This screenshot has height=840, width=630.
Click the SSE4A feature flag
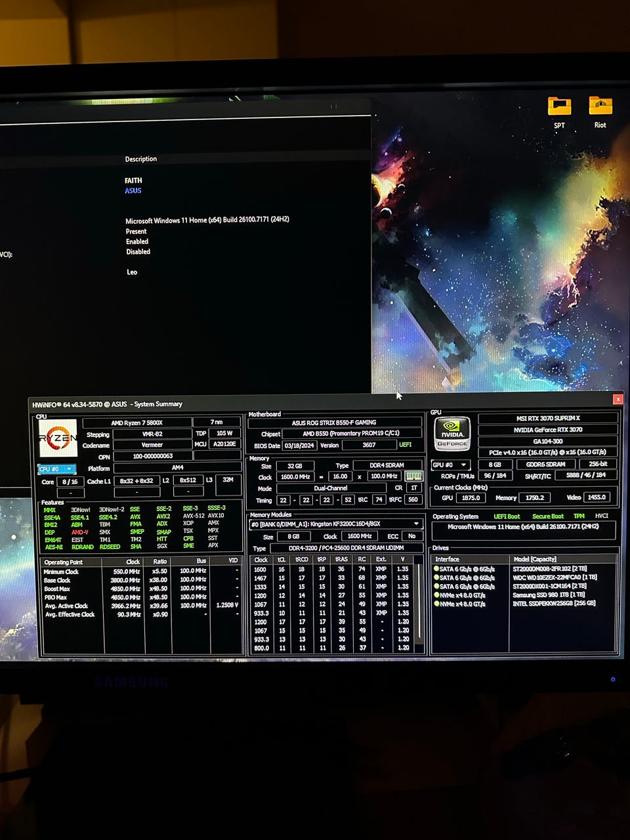(52, 517)
